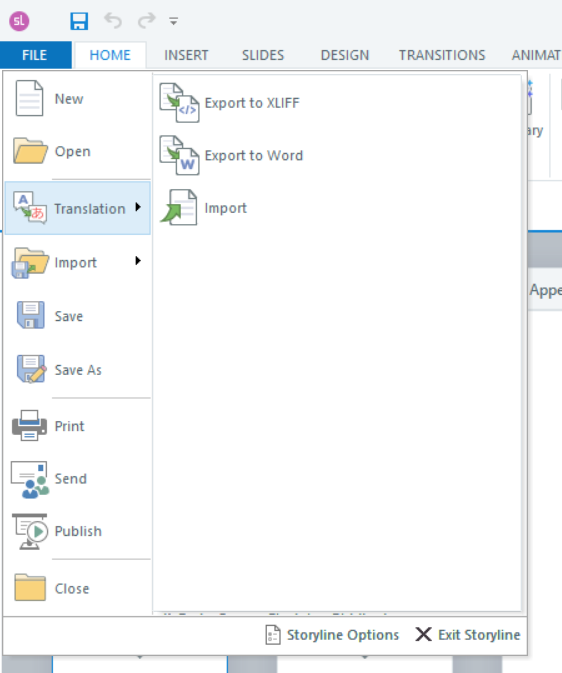The image size is (562, 673).
Task: Click the Export to XLIFF icon
Action: coord(179,103)
